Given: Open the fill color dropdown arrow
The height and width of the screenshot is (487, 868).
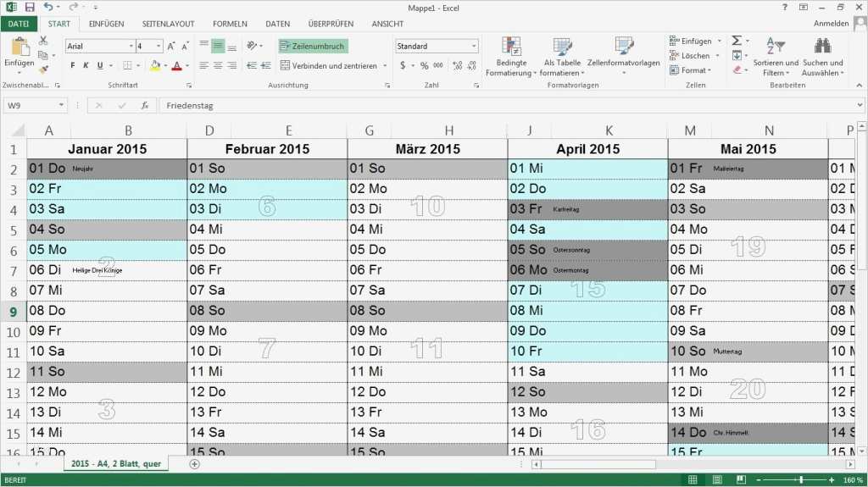Looking at the screenshot, I should coord(165,66).
